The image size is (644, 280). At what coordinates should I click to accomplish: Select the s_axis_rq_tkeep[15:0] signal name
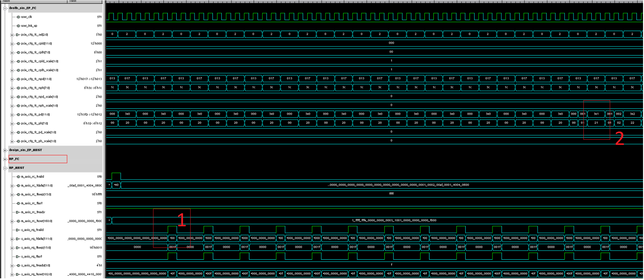coord(36,248)
